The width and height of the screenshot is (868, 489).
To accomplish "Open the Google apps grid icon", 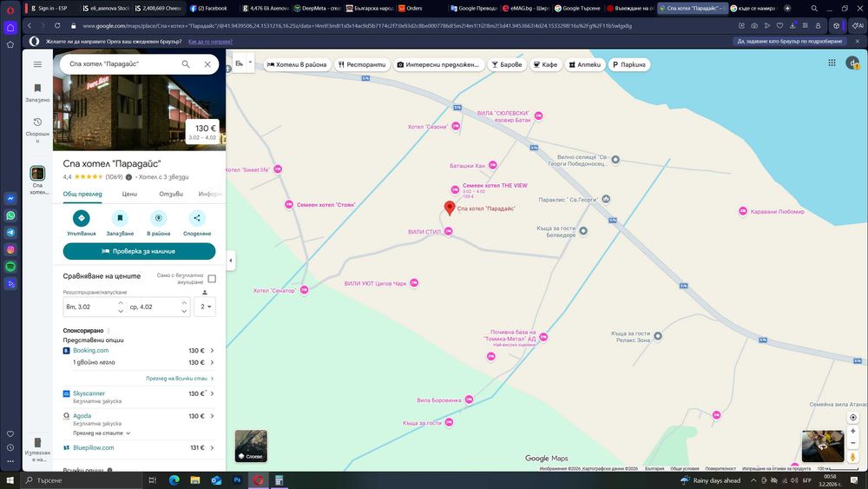I will (832, 63).
